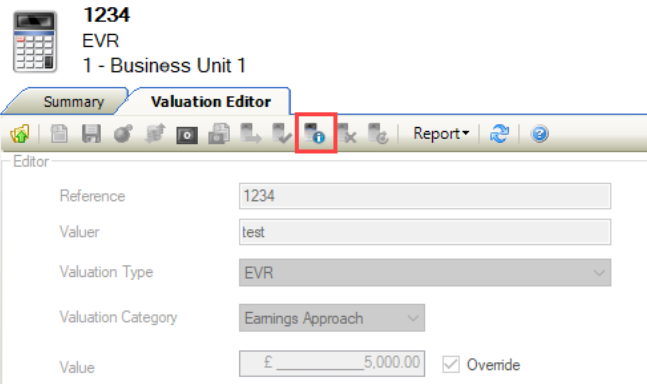This screenshot has height=384, width=647.
Task: Click the bomb icon in toolbar
Action: (x=123, y=134)
